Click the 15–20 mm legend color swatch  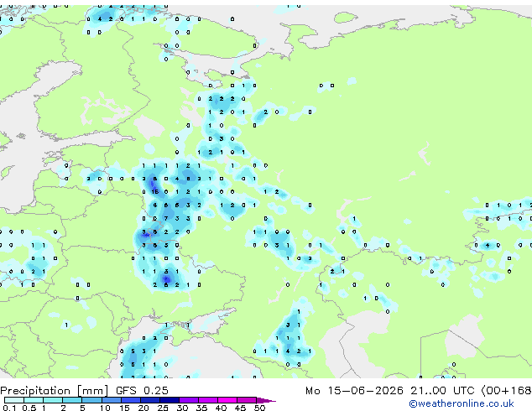(x=131, y=400)
